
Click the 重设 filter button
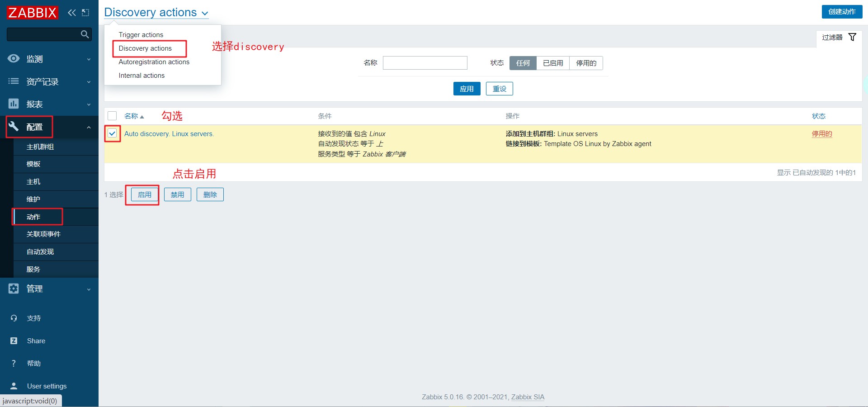click(499, 89)
